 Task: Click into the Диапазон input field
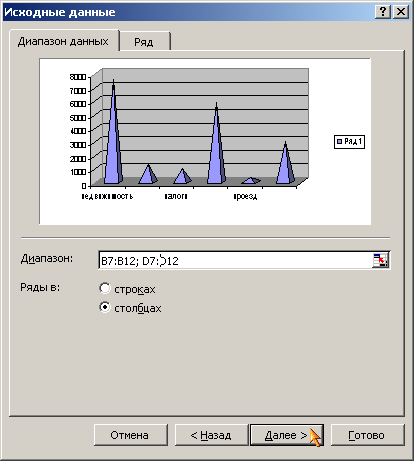point(235,260)
